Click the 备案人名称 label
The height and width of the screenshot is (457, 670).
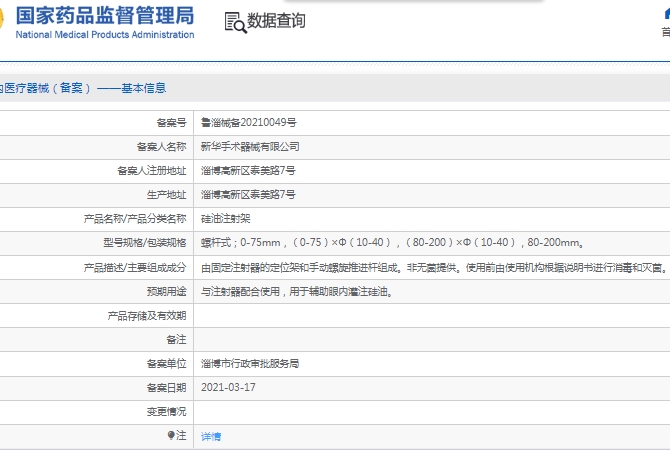(x=162, y=146)
